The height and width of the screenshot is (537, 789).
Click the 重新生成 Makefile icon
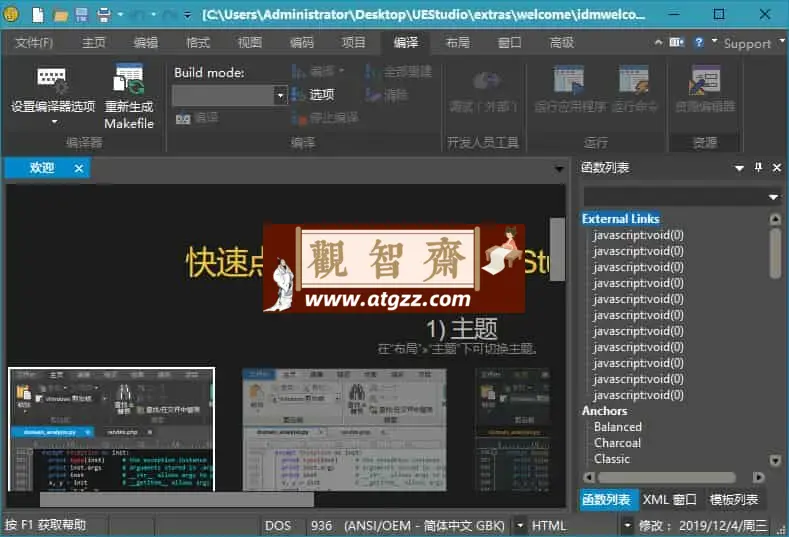129,80
